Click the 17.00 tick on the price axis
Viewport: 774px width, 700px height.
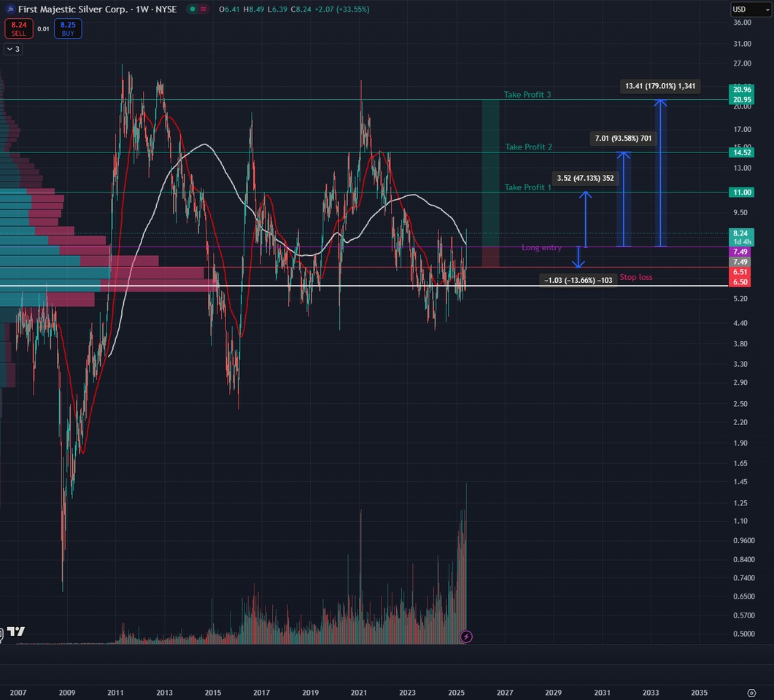tap(743, 129)
